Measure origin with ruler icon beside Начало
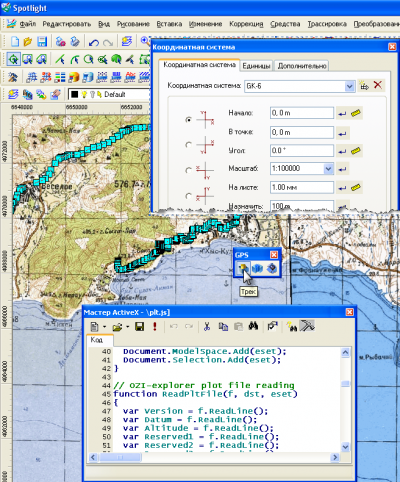Image resolution: width=400 pixels, height=482 pixels. click(356, 113)
